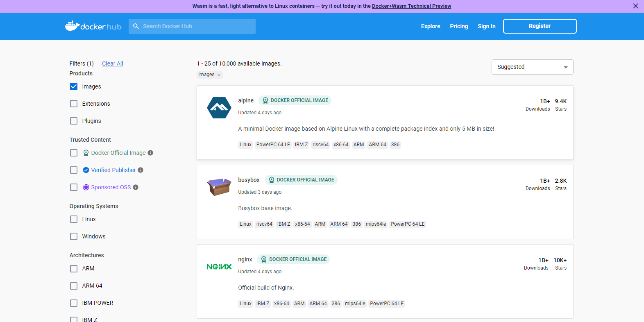This screenshot has width=644, height=322.
Task: Check the IBM POWER architecture filter
Action: click(74, 303)
